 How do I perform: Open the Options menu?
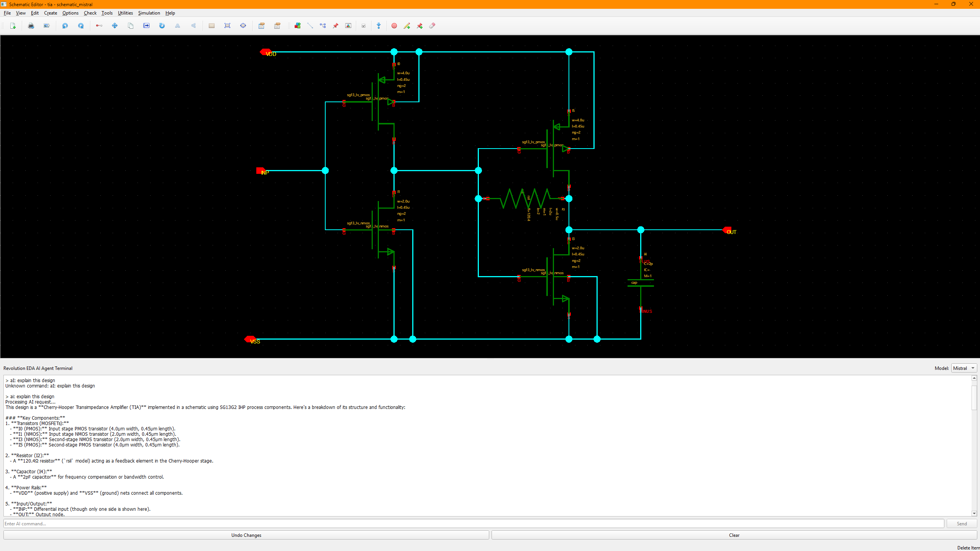coord(70,13)
